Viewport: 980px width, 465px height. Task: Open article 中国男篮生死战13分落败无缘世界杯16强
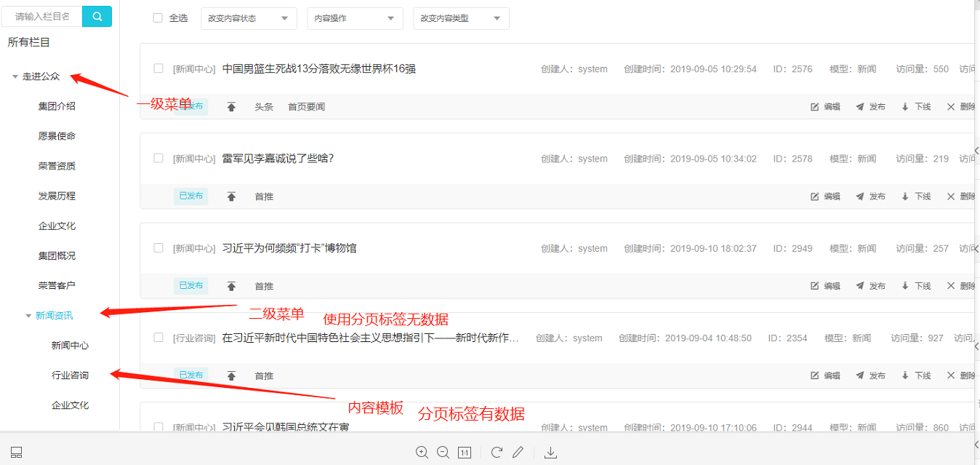318,69
